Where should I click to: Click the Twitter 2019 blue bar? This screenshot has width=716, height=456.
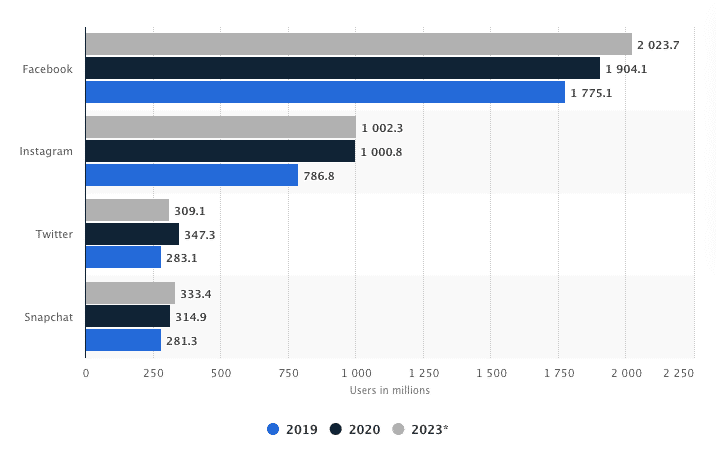[x=123, y=257]
